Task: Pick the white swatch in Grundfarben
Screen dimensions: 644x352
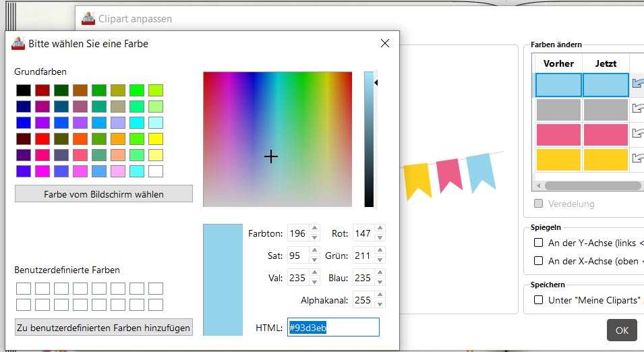Action: point(156,171)
